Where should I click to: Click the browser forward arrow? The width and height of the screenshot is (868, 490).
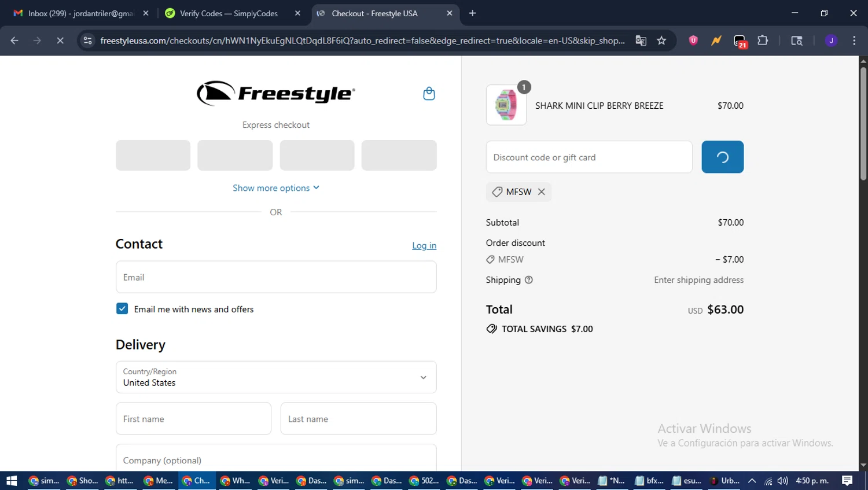point(37,40)
